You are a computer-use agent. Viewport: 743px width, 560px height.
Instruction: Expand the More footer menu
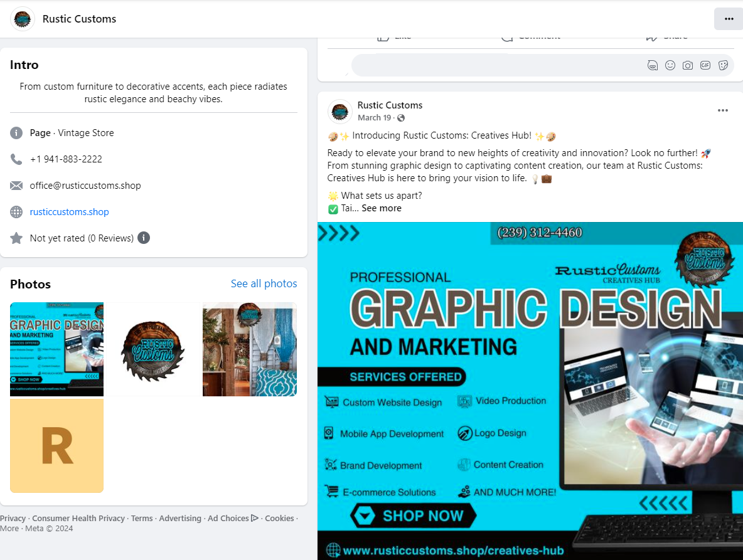click(9, 528)
